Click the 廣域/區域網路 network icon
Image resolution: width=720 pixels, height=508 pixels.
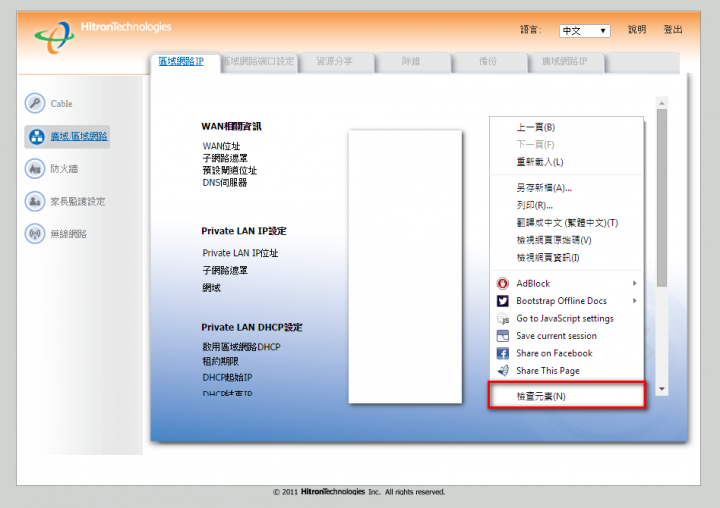click(37, 136)
